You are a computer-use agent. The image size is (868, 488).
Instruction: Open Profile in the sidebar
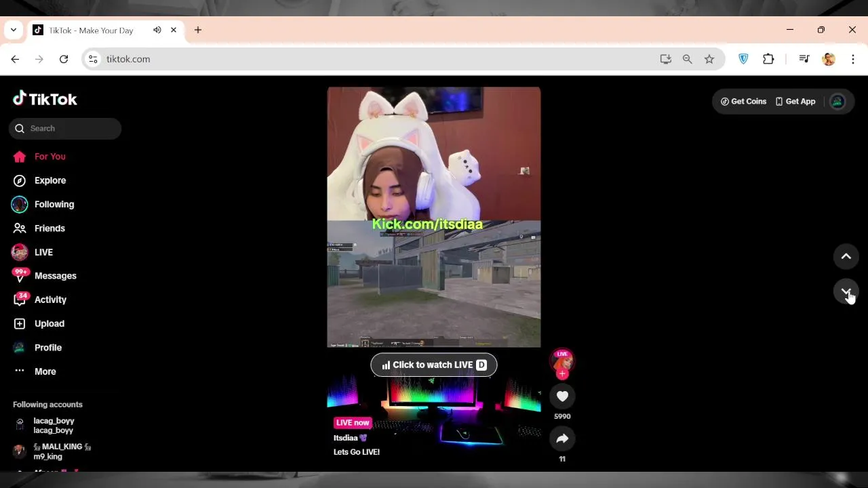[38, 348]
